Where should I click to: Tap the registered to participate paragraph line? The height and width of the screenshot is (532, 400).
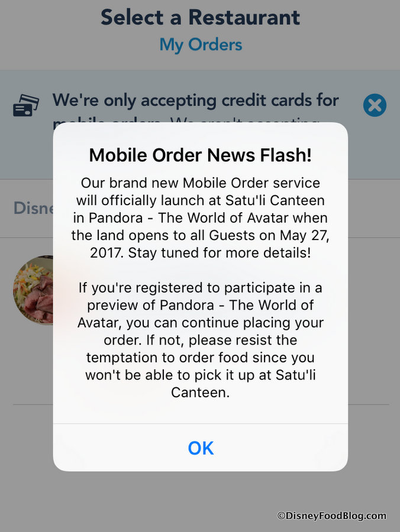pyautogui.click(x=201, y=288)
